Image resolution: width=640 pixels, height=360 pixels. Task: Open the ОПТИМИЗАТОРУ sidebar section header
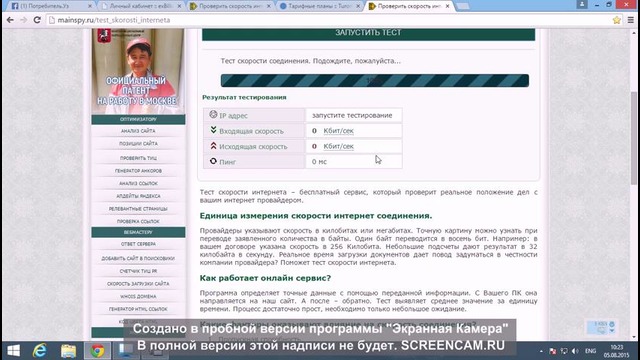click(x=138, y=119)
